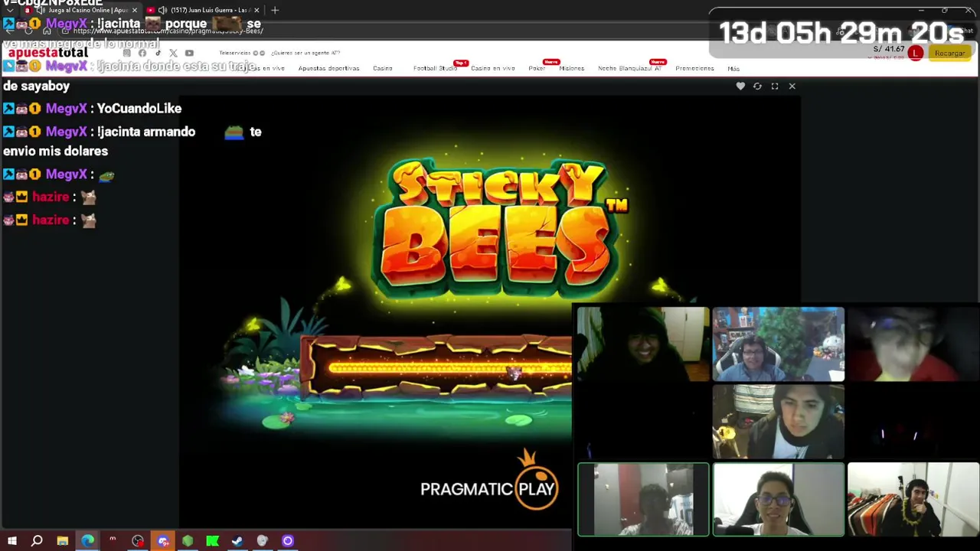The image size is (980, 551).
Task: Open the Promociones menu item
Action: (694, 68)
